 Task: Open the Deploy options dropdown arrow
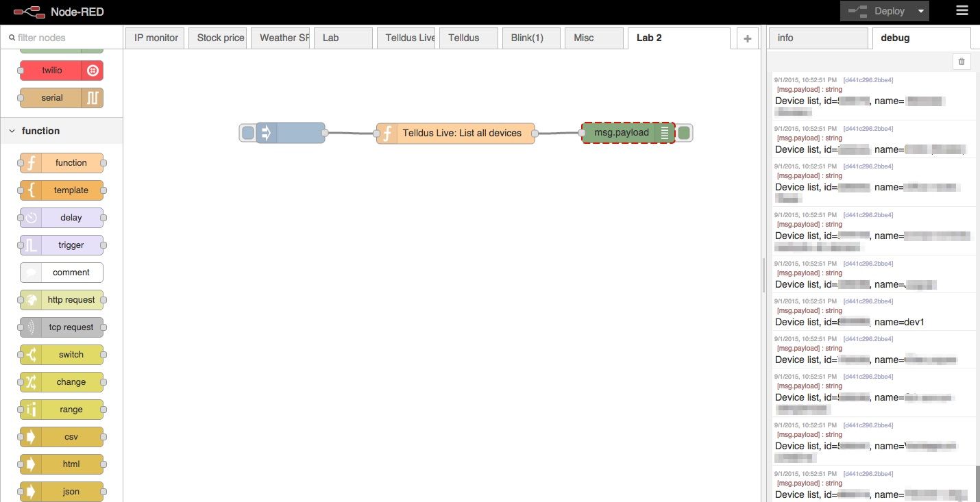pyautogui.click(x=922, y=11)
